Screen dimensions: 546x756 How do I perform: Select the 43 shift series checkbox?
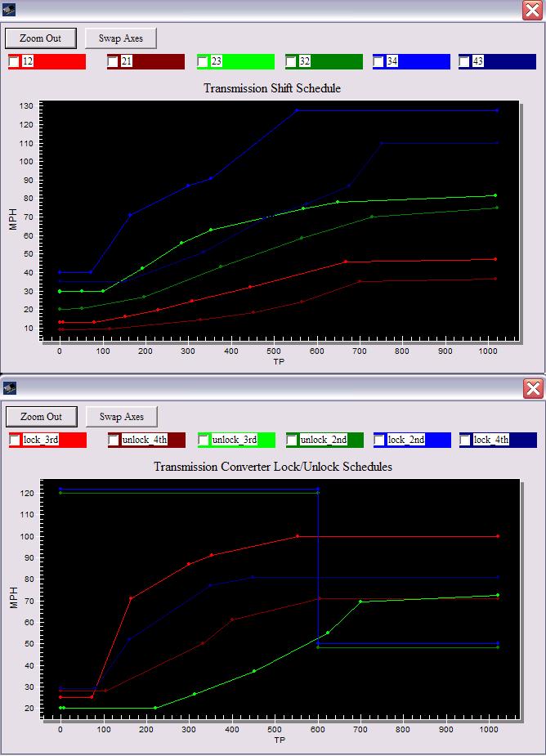(464, 62)
